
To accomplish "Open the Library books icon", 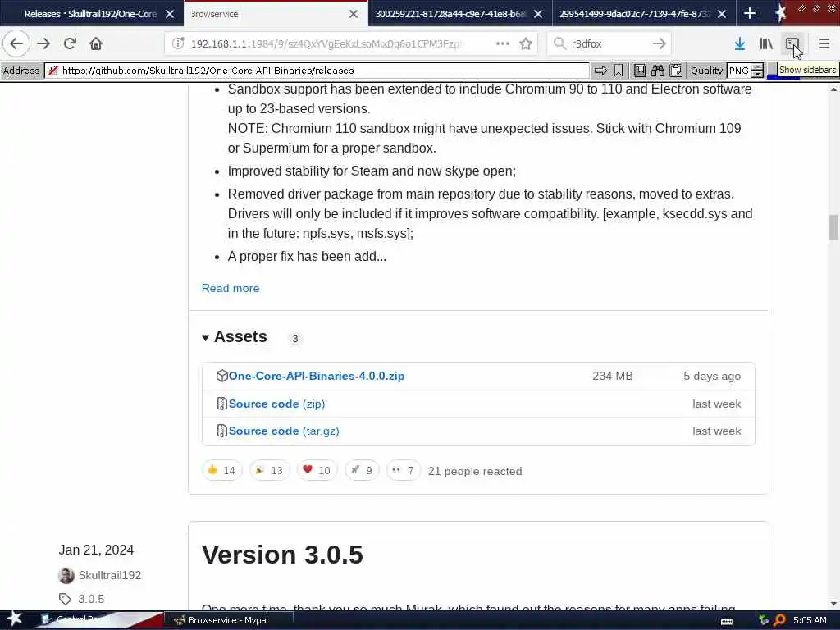I will tap(766, 43).
